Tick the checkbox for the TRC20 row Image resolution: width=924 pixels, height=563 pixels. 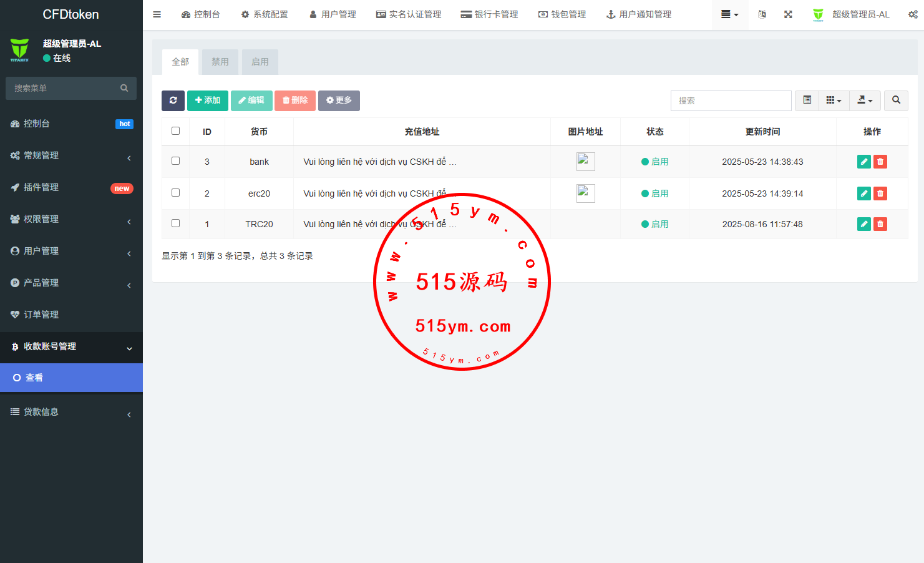(175, 223)
